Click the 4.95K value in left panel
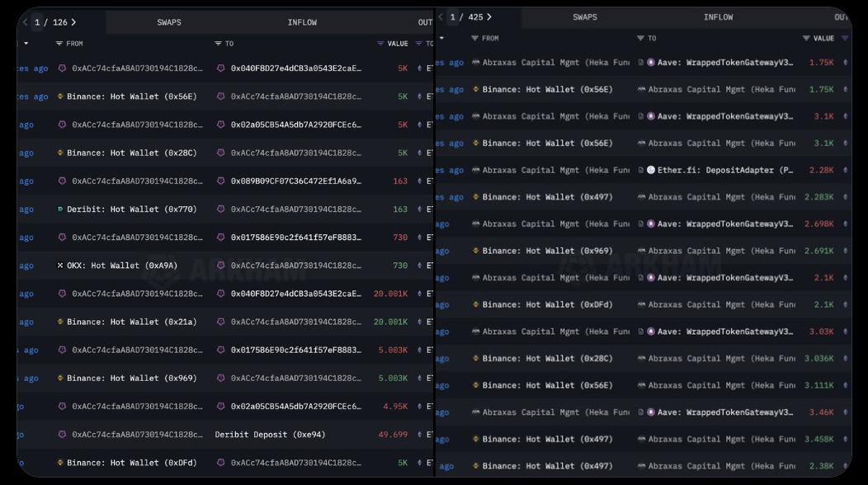This screenshot has height=485, width=868. [x=395, y=407]
